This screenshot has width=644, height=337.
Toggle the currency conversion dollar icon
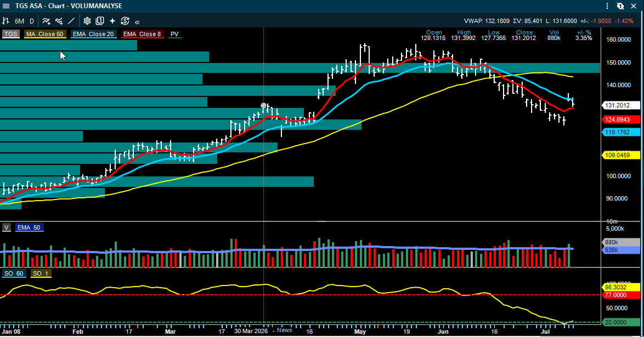coord(125,21)
